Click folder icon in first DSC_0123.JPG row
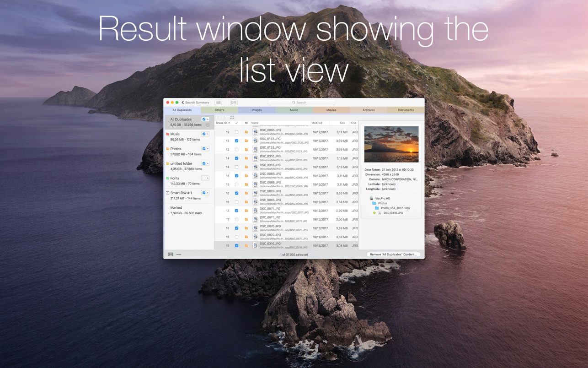Screen dimensions: 588x368 tap(246, 141)
